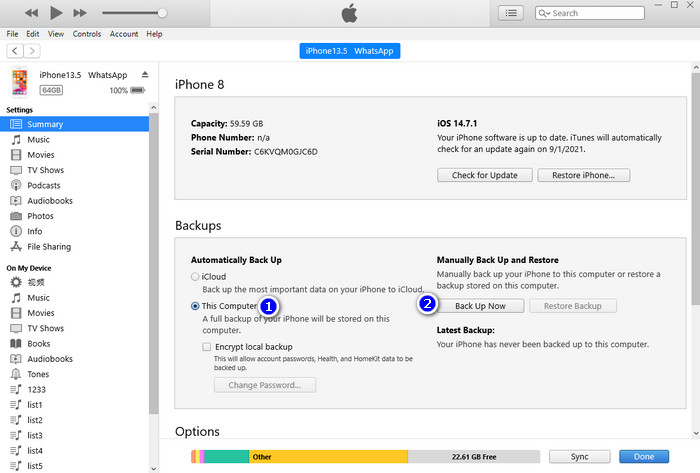
Task: Select Music under Settings
Action: 74,140
